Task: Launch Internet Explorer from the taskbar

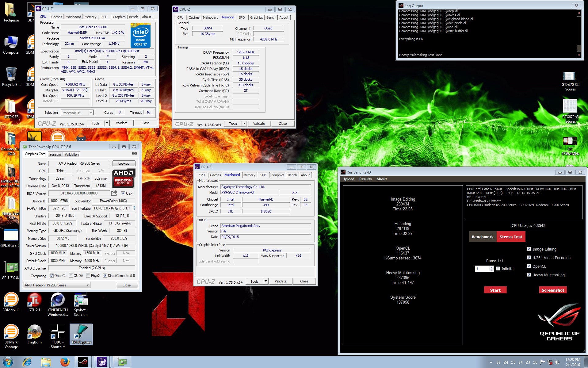Action: (x=27, y=362)
